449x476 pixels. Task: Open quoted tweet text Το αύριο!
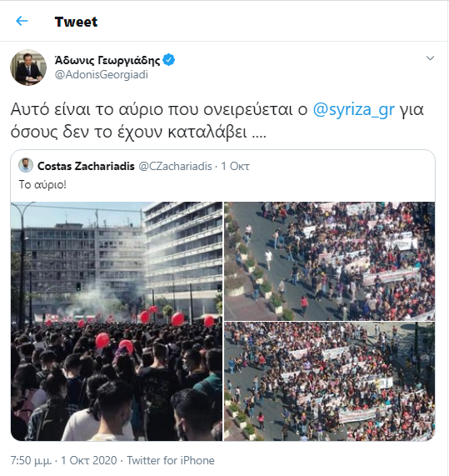(42, 184)
